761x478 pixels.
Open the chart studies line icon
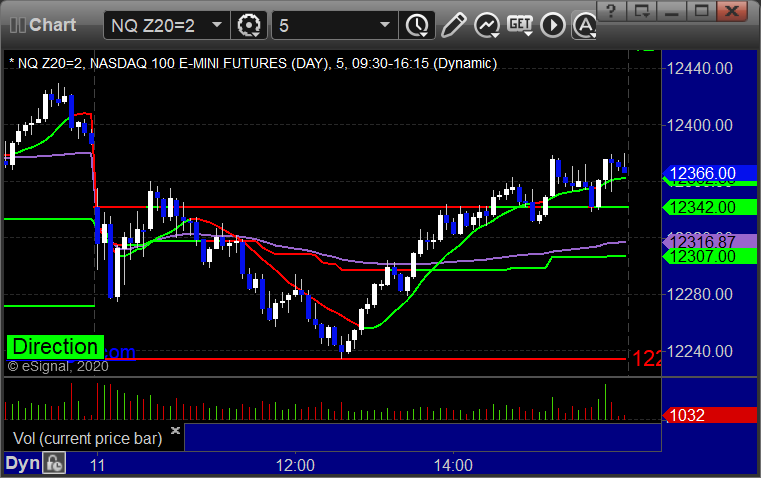click(x=487, y=25)
